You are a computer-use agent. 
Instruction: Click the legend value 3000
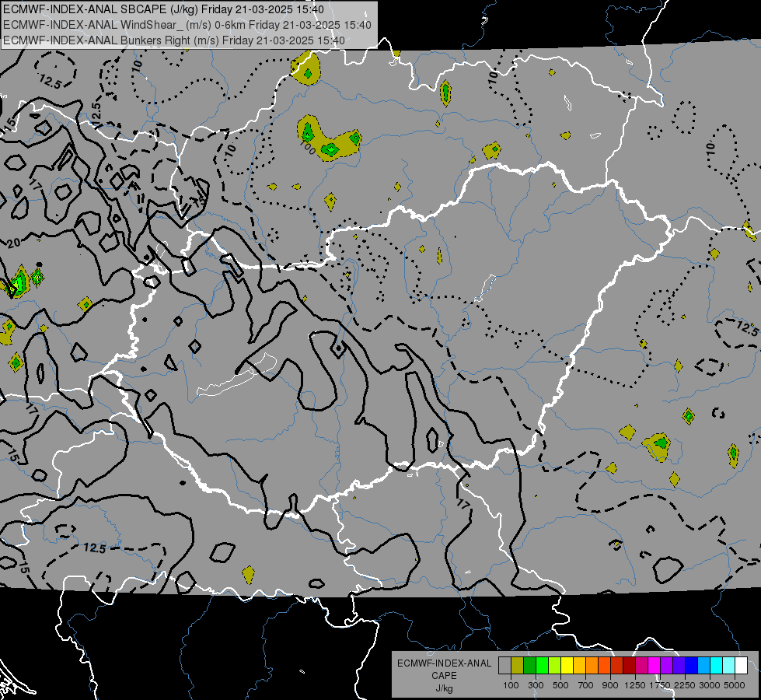coord(710,685)
